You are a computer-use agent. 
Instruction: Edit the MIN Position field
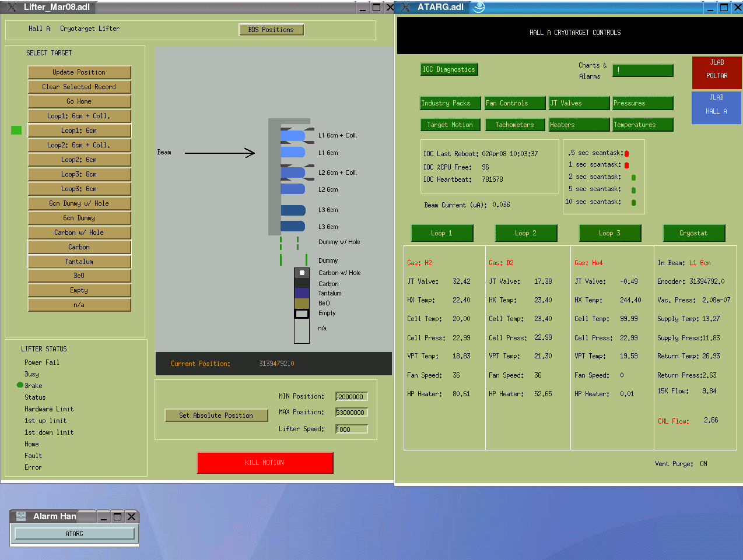(x=352, y=397)
